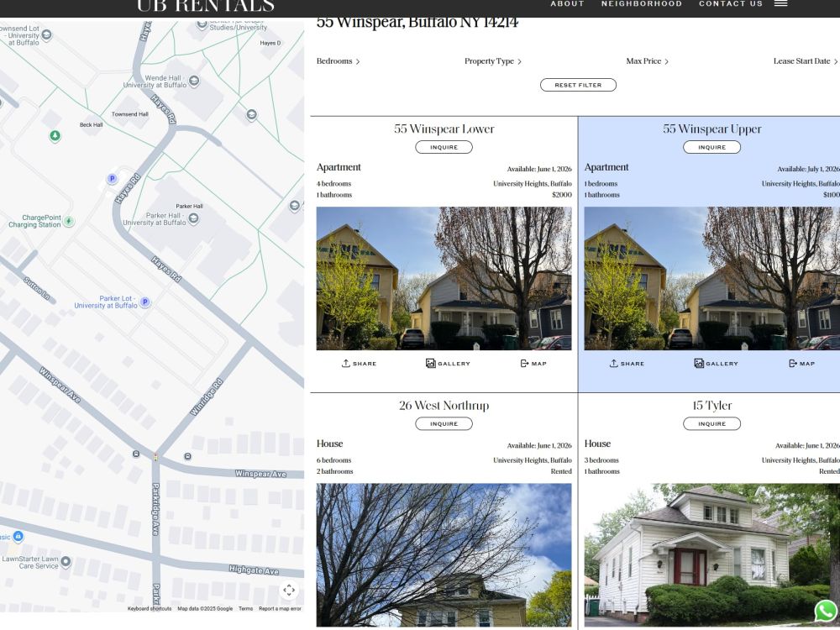Click Center for Urban Studies marker
The width and height of the screenshot is (840, 630).
202,24
